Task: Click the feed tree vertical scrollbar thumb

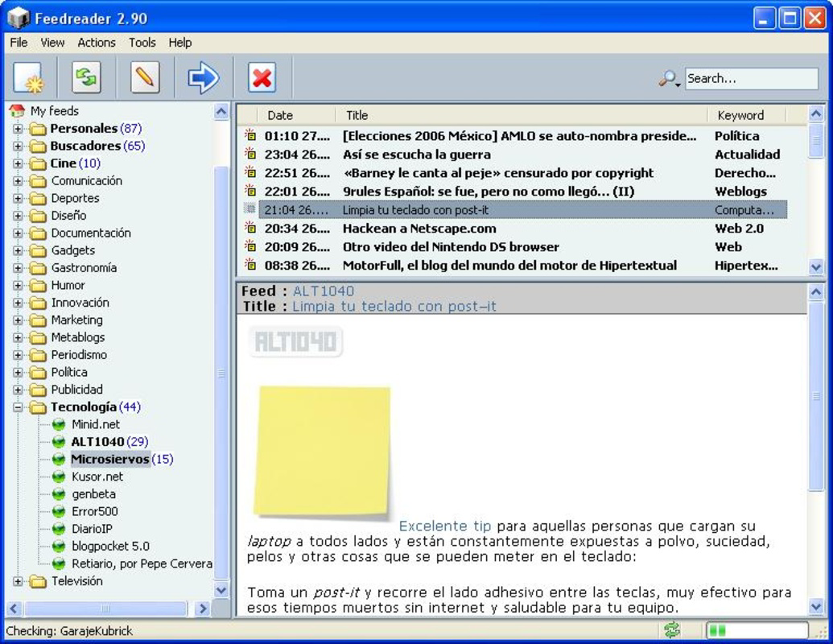Action: click(221, 372)
